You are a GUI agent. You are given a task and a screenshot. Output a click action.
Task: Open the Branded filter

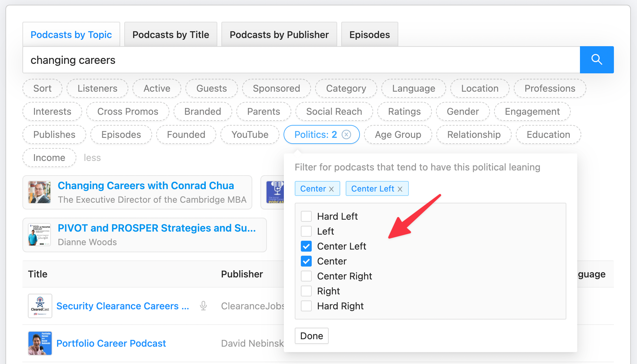(203, 111)
